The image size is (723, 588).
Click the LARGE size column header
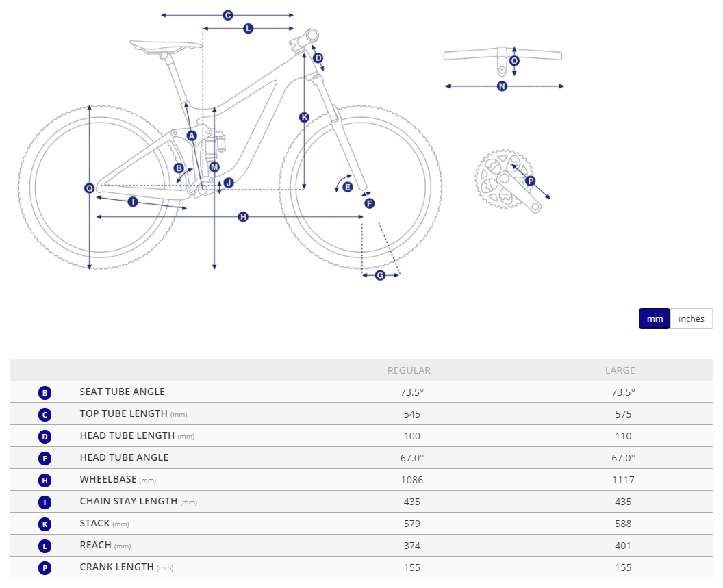620,370
